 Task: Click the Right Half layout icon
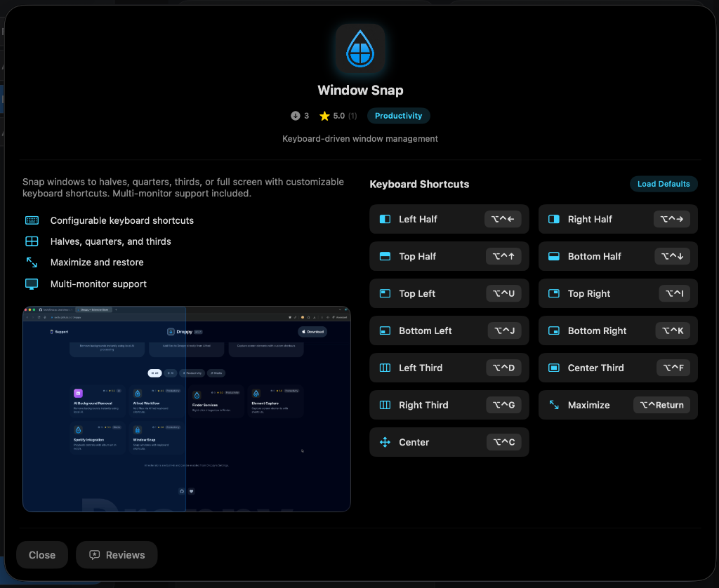[554, 219]
